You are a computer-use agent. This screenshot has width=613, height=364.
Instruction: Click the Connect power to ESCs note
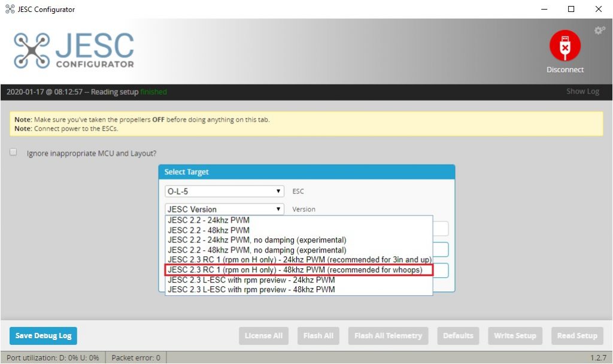(x=66, y=129)
